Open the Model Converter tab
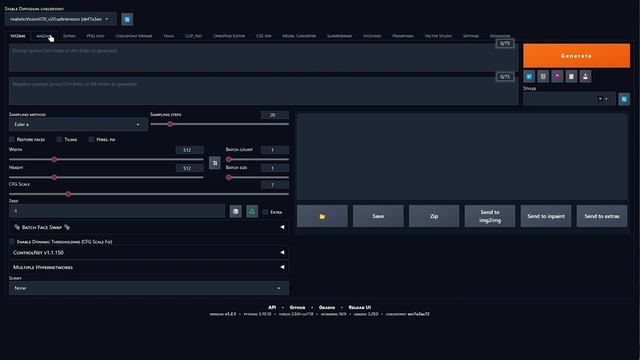The height and width of the screenshot is (360, 640). pos(299,36)
